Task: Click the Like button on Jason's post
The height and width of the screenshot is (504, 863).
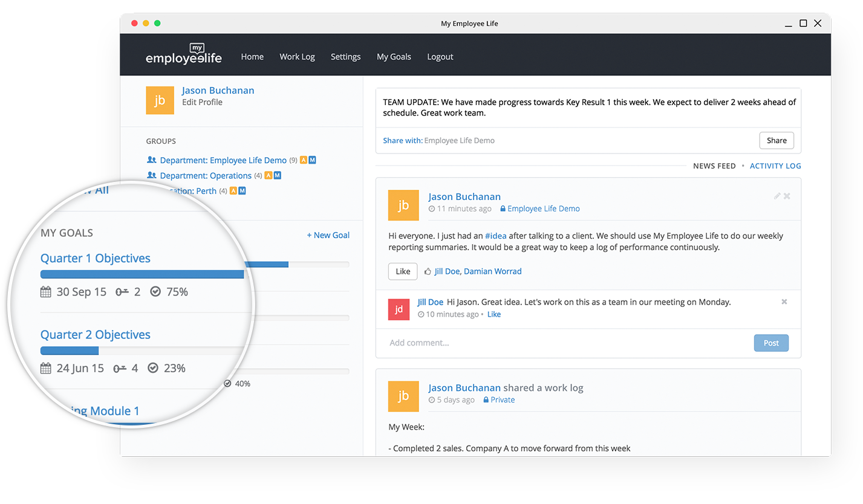Action: tap(403, 271)
